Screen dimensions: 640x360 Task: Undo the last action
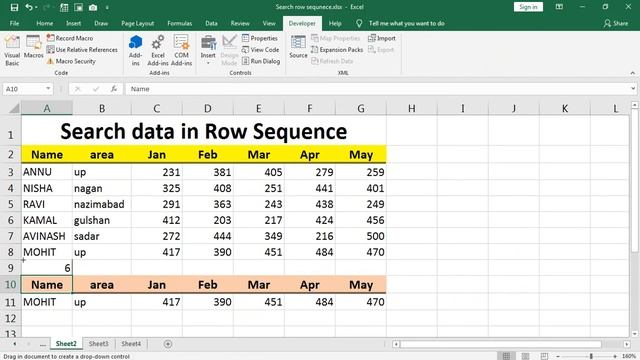click(x=29, y=7)
